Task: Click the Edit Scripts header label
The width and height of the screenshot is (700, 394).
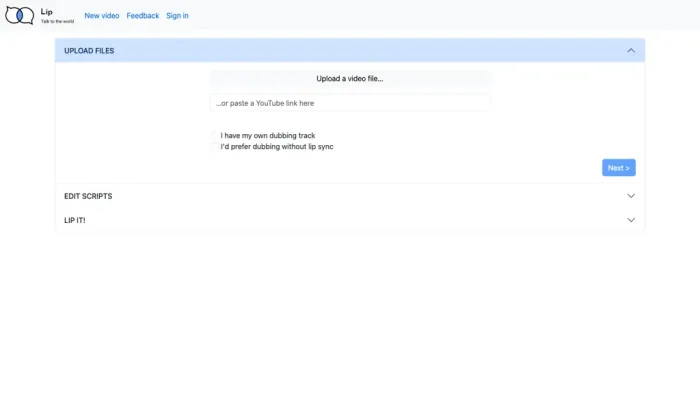Action: [x=88, y=196]
